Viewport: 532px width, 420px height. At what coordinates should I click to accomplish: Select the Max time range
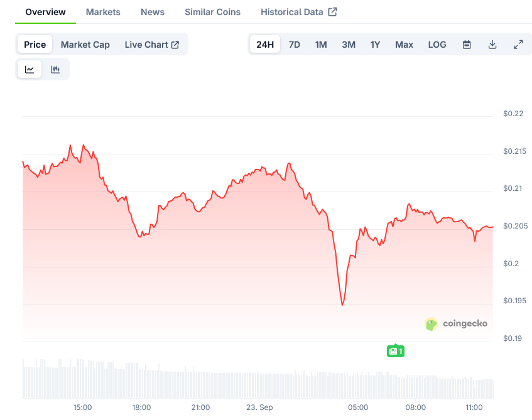click(x=404, y=45)
